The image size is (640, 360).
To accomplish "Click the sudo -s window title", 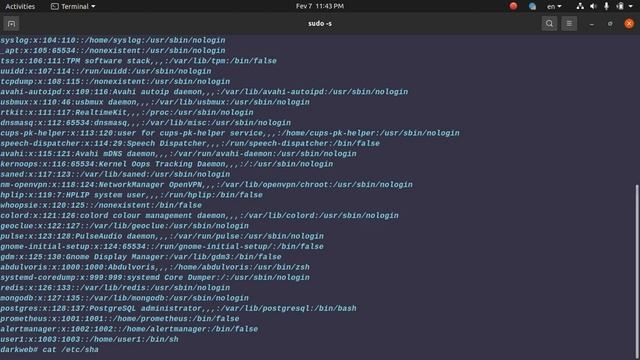I will 320,24.
